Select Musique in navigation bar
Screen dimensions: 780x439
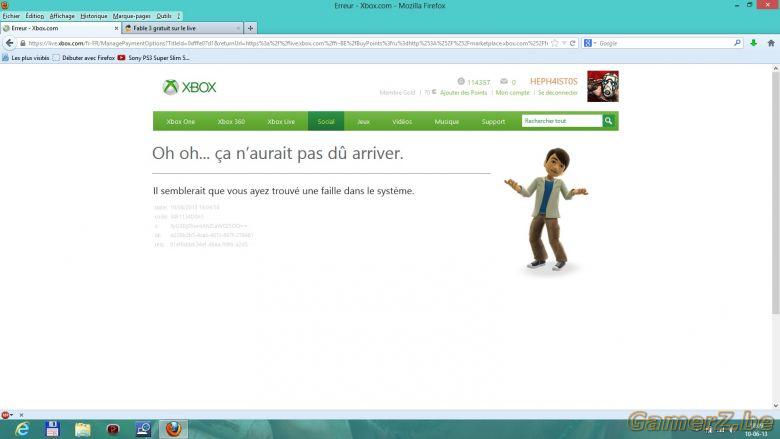(447, 121)
